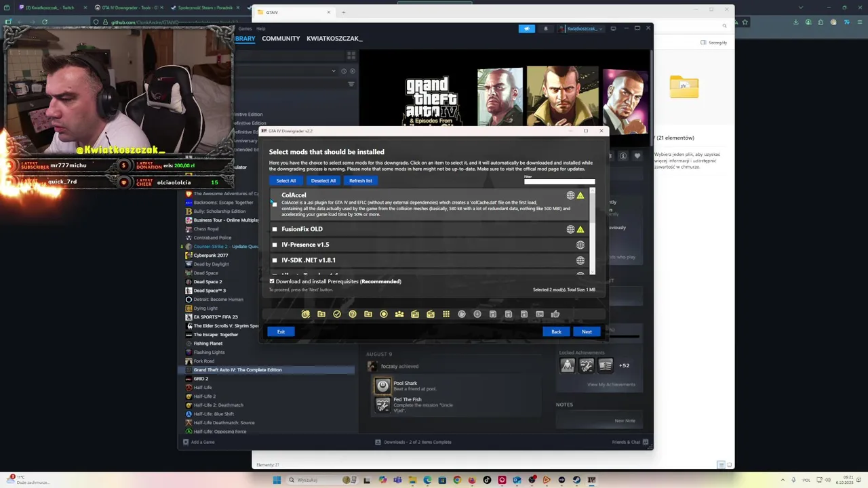Open Steam from the Windows taskbar
The image size is (868, 488).
point(576,480)
